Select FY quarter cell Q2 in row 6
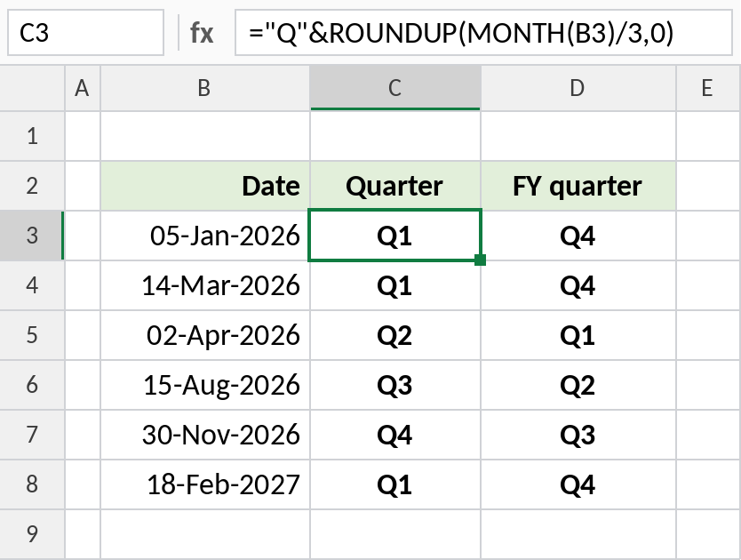This screenshot has width=741, height=560. 578,385
